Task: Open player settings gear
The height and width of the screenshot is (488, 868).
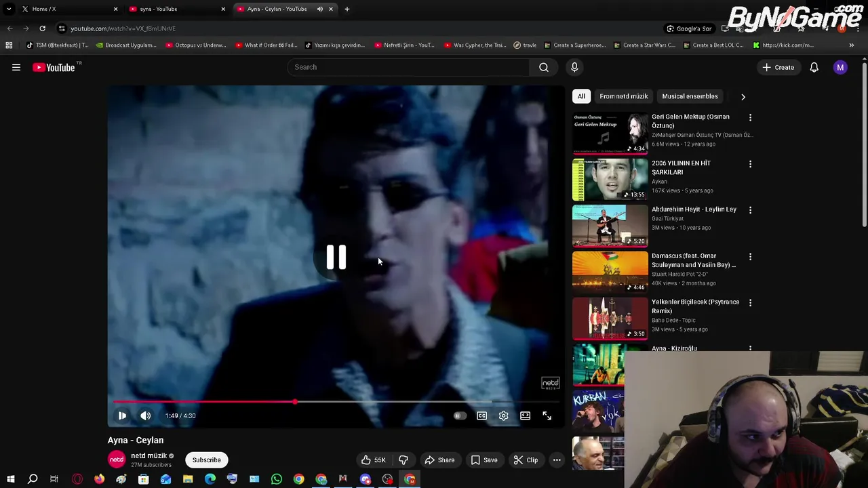Action: coord(503,415)
